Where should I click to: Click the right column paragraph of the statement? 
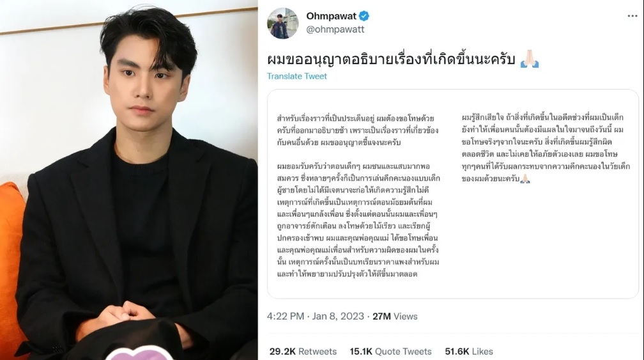point(546,148)
